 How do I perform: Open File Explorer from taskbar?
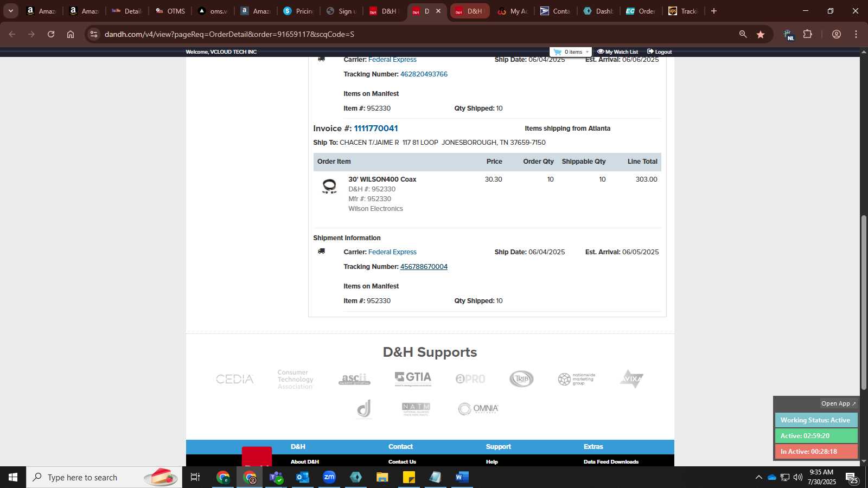pyautogui.click(x=382, y=477)
